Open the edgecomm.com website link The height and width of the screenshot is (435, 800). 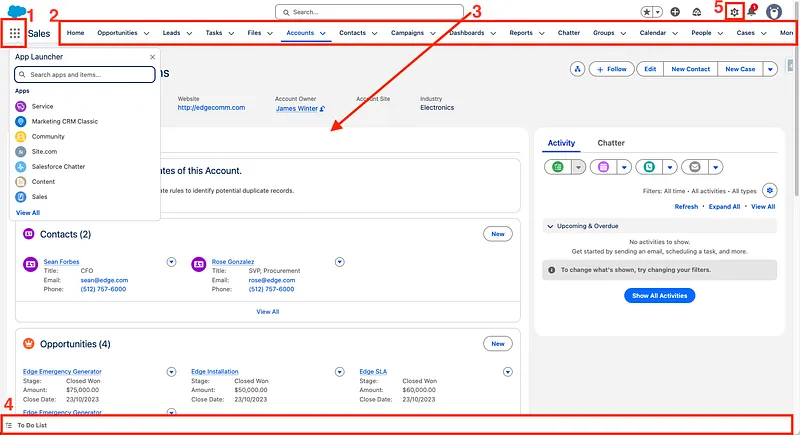point(211,108)
